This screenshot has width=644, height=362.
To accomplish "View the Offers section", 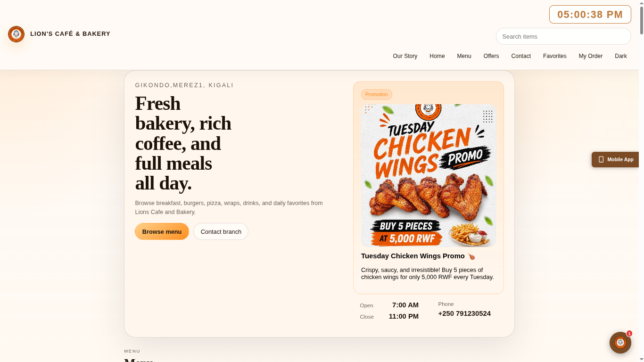I will pos(491,56).
